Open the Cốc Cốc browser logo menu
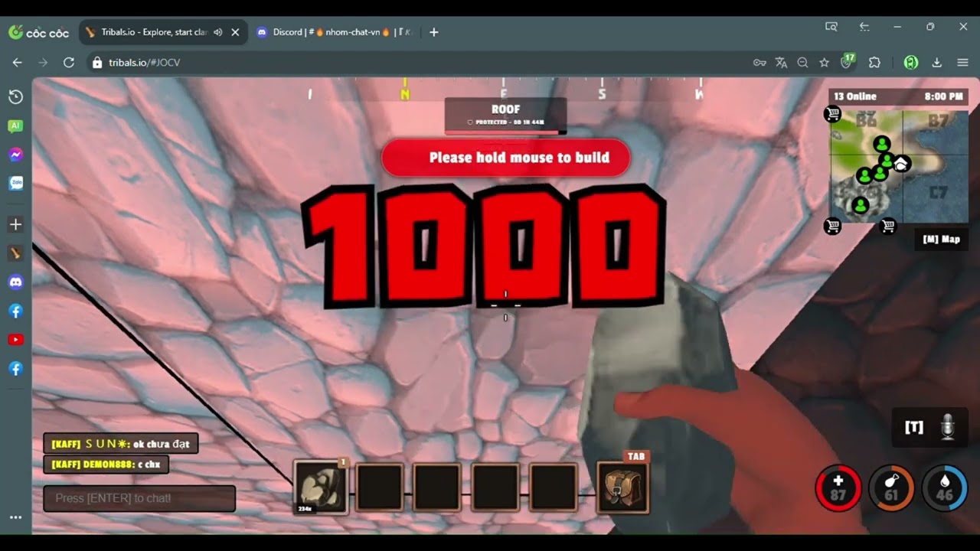This screenshot has height=551, width=980. point(38,32)
